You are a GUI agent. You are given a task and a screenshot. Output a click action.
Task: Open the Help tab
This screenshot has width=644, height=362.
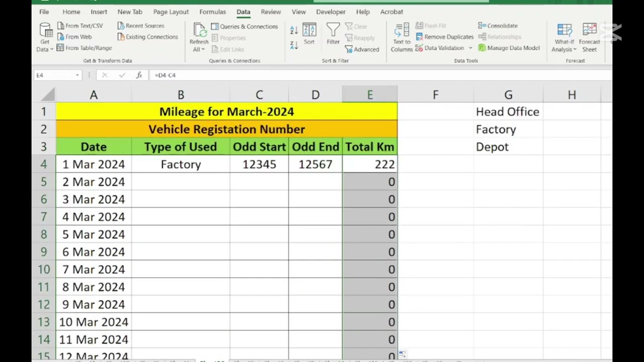point(363,12)
